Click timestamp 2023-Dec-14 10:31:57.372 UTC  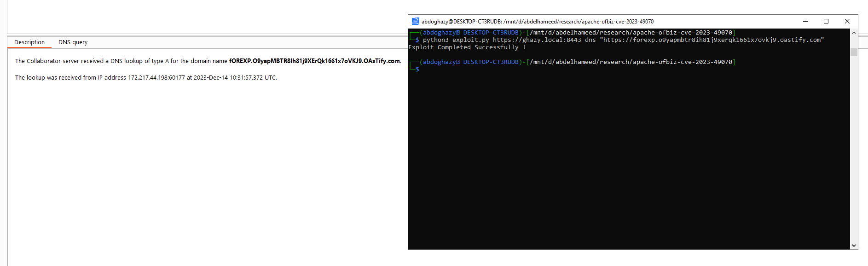click(235, 77)
